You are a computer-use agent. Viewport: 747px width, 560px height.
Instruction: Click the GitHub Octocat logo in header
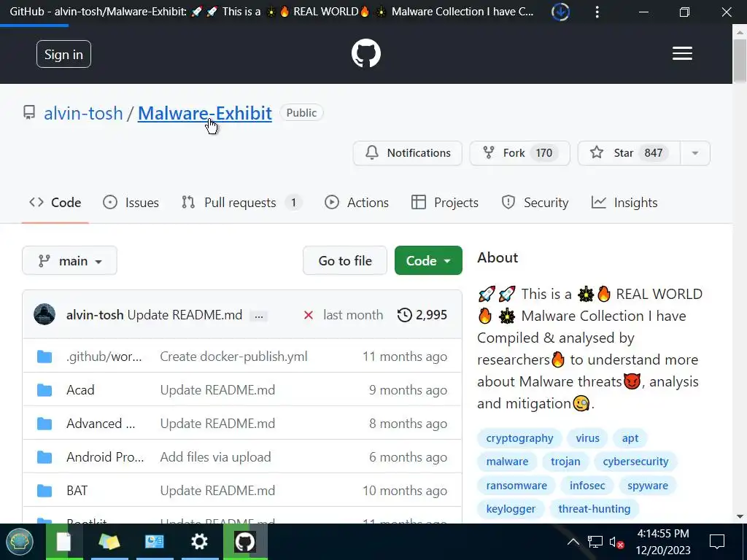(366, 53)
